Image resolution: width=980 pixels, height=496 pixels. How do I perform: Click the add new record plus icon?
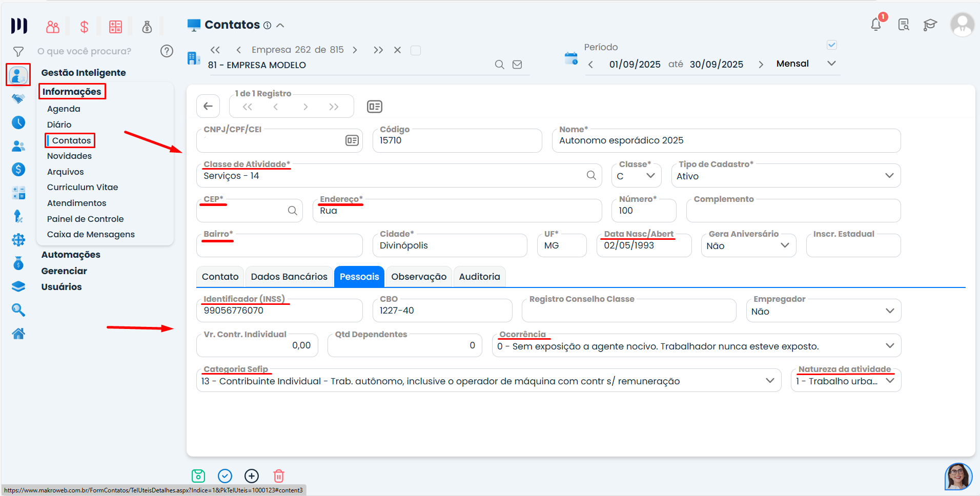click(252, 476)
